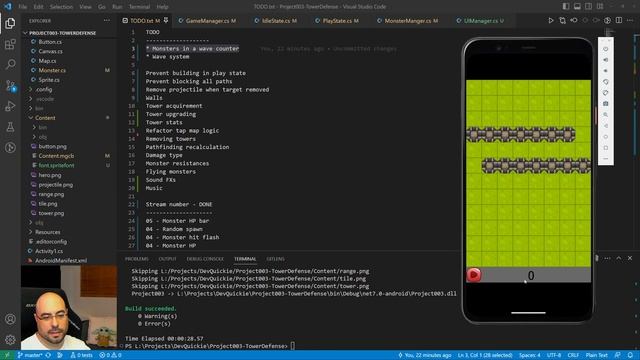Viewport: 640px width, 360px height.
Task: Open editor More Actions ellipsis
Action: (630, 20)
